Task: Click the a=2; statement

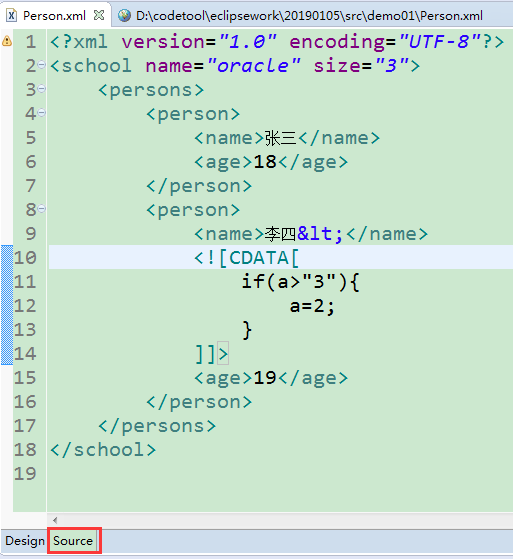Action: pos(312,306)
